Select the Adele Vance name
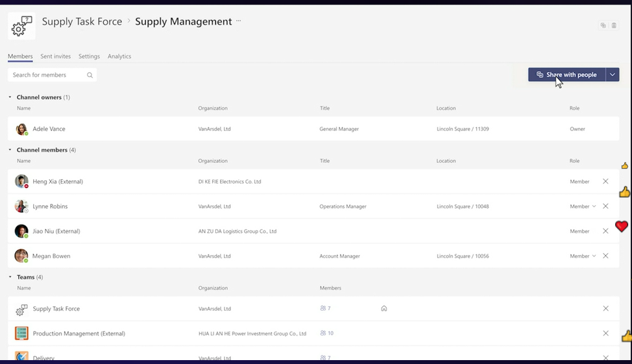Image resolution: width=632 pixels, height=364 pixels. 49,129
